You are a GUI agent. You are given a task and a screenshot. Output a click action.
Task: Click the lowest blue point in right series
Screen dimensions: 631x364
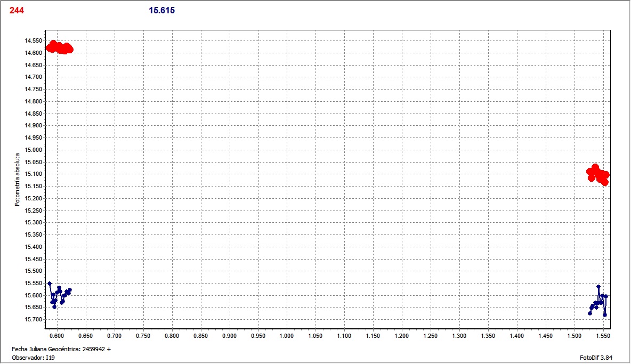[x=605, y=315]
